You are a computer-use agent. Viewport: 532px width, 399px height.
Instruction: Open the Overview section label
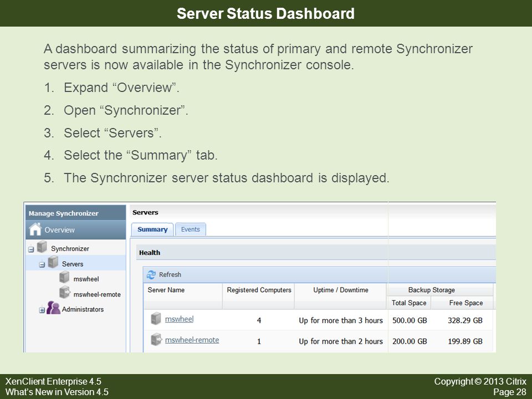click(x=59, y=230)
